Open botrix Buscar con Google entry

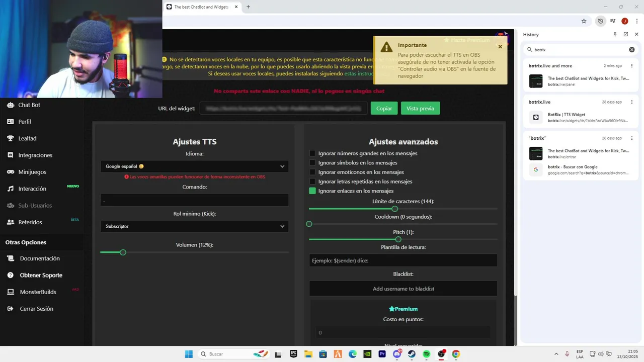click(x=581, y=169)
